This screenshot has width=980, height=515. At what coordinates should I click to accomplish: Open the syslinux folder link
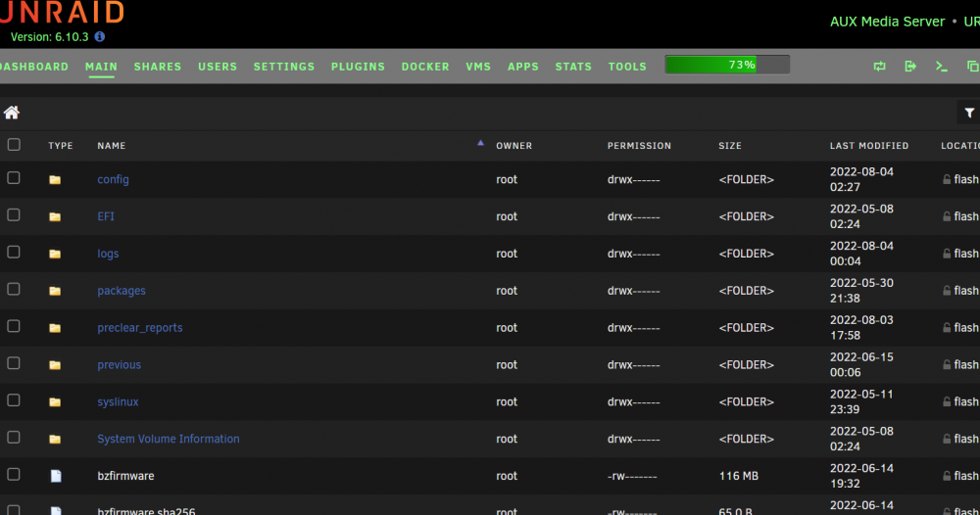coord(118,402)
